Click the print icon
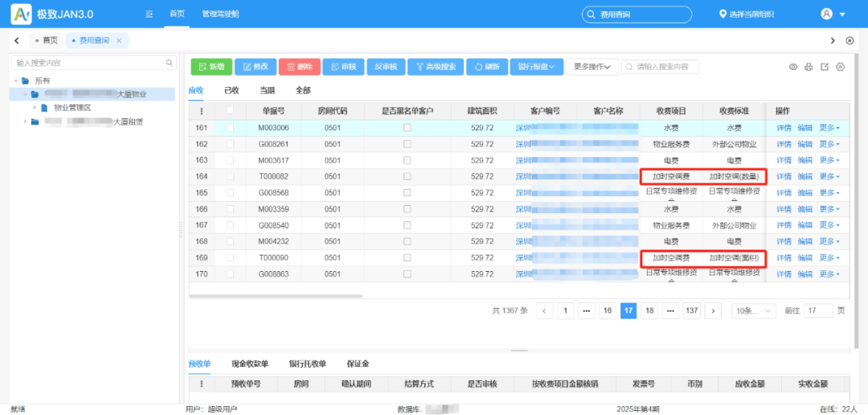Screen dimensions: 868x415 click(809, 67)
